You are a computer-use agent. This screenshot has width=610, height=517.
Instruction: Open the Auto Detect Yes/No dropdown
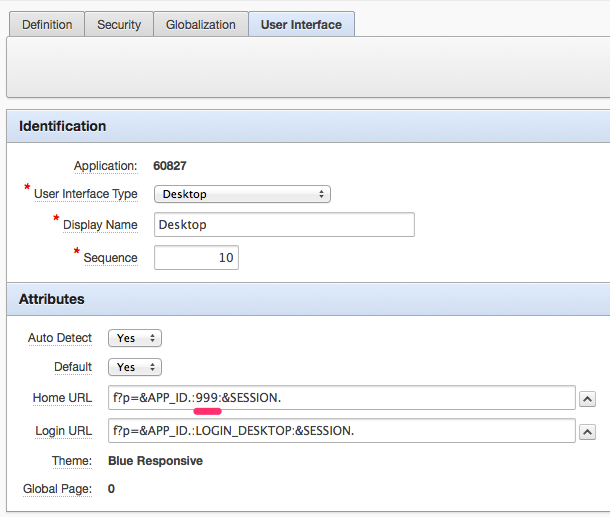[134, 339]
